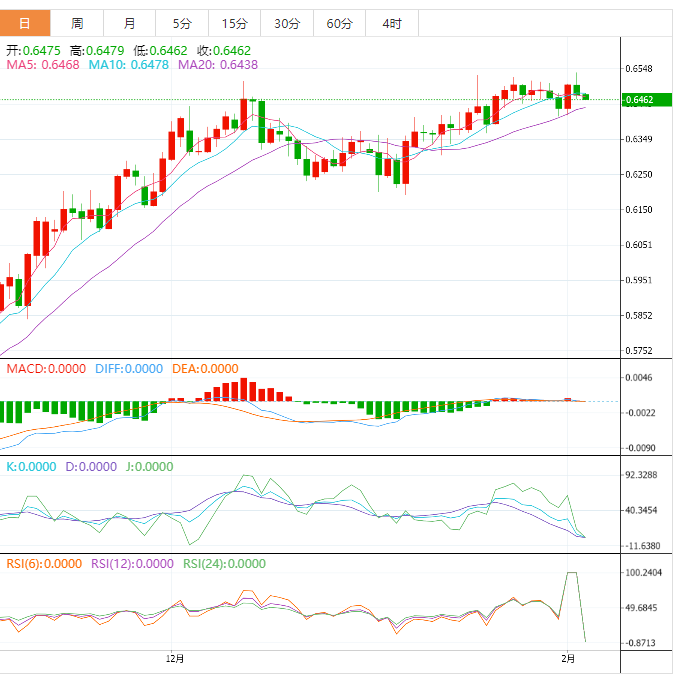
Task: Click the RSI(6) indicator label
Action: (44, 563)
